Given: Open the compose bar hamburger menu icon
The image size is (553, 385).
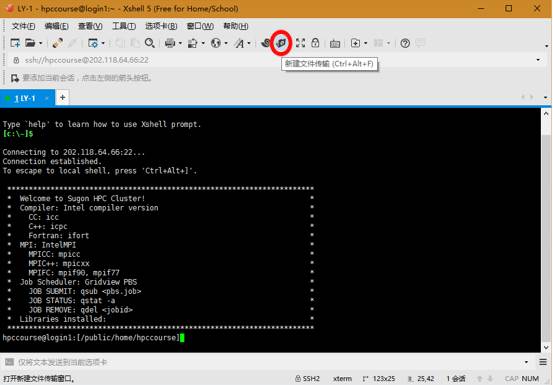Looking at the screenshot, I should click(543, 362).
